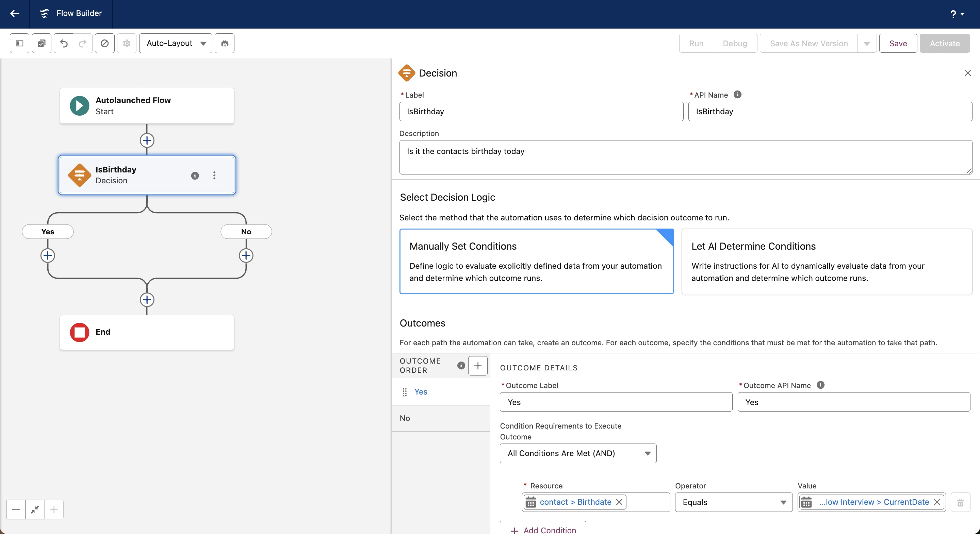Viewport: 980px width, 534px height.
Task: Click the Add Condition button
Action: pos(542,530)
